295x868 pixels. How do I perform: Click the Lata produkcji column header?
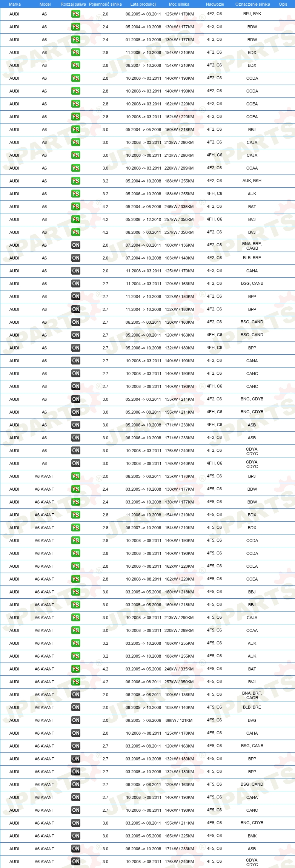pos(143,4)
